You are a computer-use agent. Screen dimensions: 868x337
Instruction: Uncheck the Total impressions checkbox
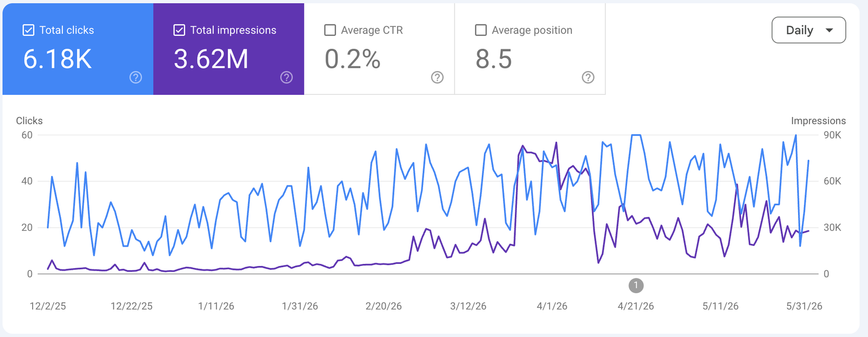click(179, 30)
